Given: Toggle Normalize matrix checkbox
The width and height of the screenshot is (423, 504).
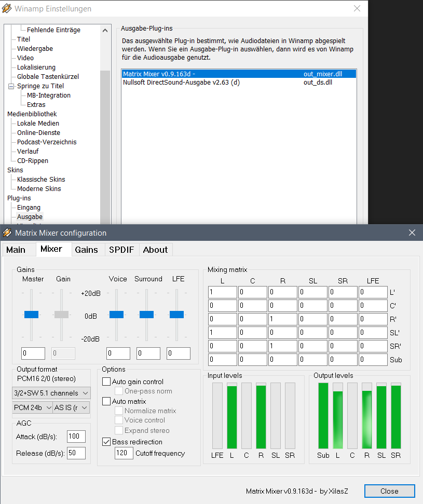Looking at the screenshot, I should (x=119, y=411).
